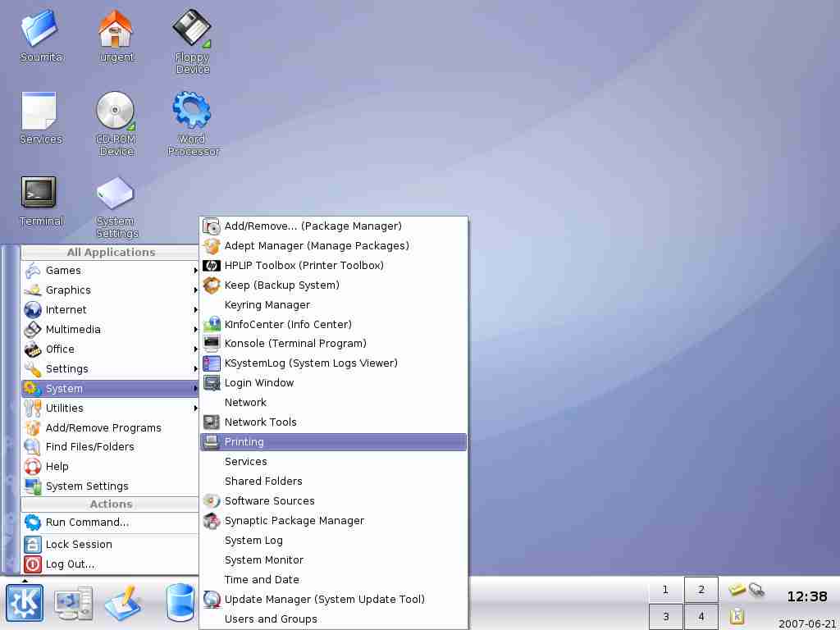
Task: Open the Services desktop icon
Action: tap(40, 118)
